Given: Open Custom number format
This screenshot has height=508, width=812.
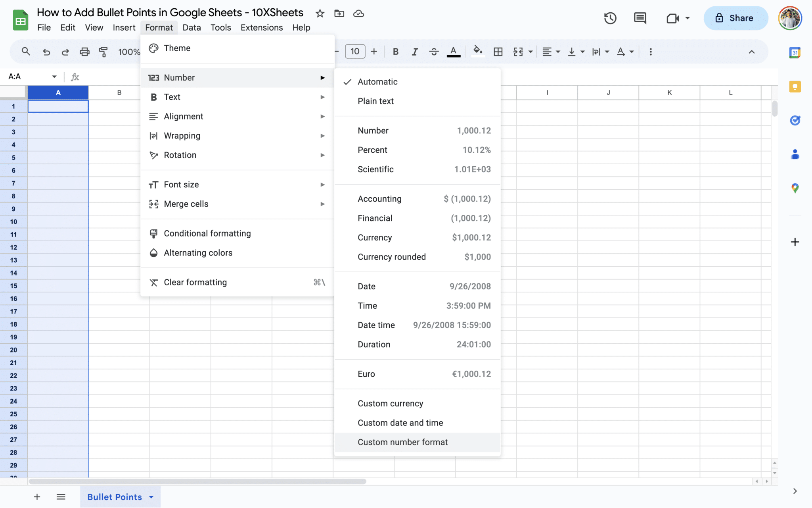Looking at the screenshot, I should tap(417, 442).
